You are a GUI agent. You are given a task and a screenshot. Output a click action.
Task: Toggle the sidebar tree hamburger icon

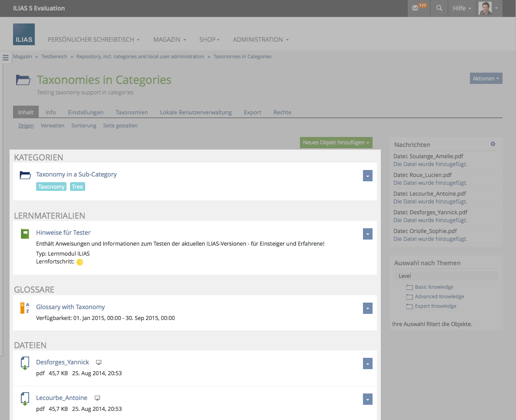coord(6,57)
